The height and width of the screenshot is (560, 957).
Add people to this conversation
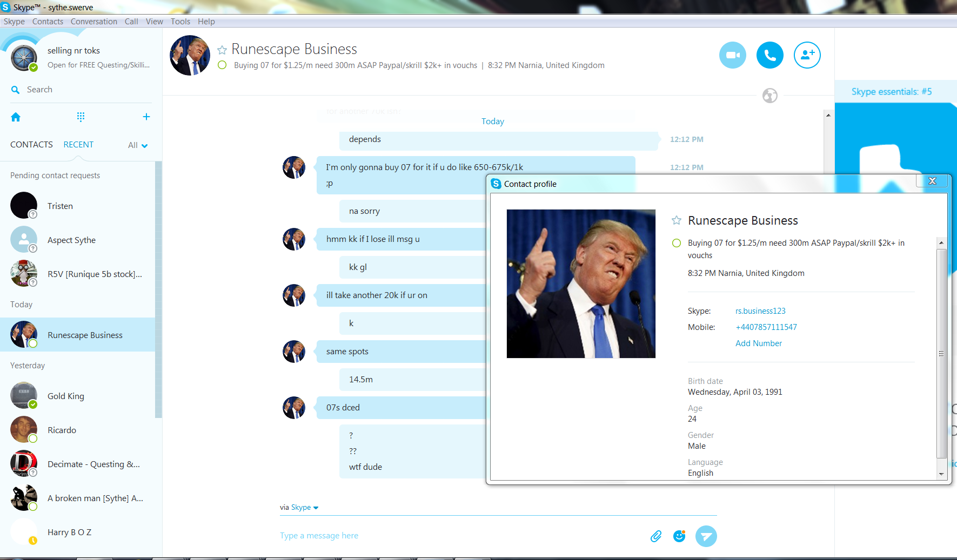(807, 55)
